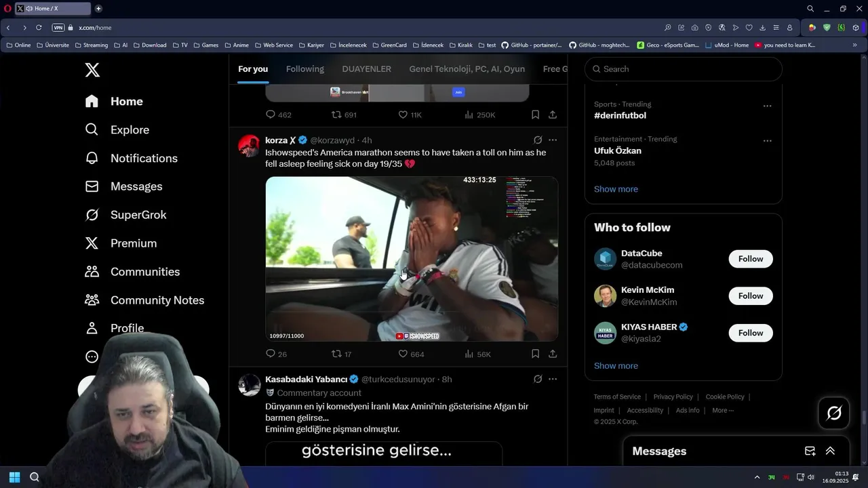Image resolution: width=868 pixels, height=488 pixels.
Task: Open Community Notes in sidebar
Action: click(x=144, y=300)
